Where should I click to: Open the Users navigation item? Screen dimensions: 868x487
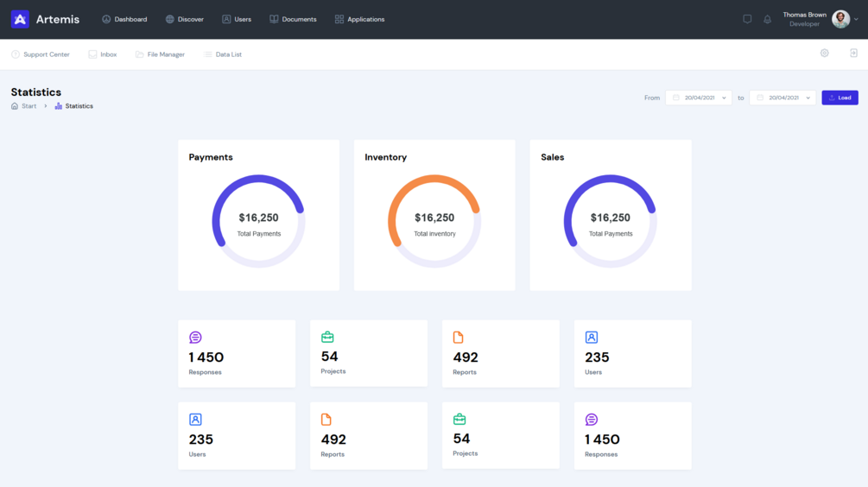(237, 19)
